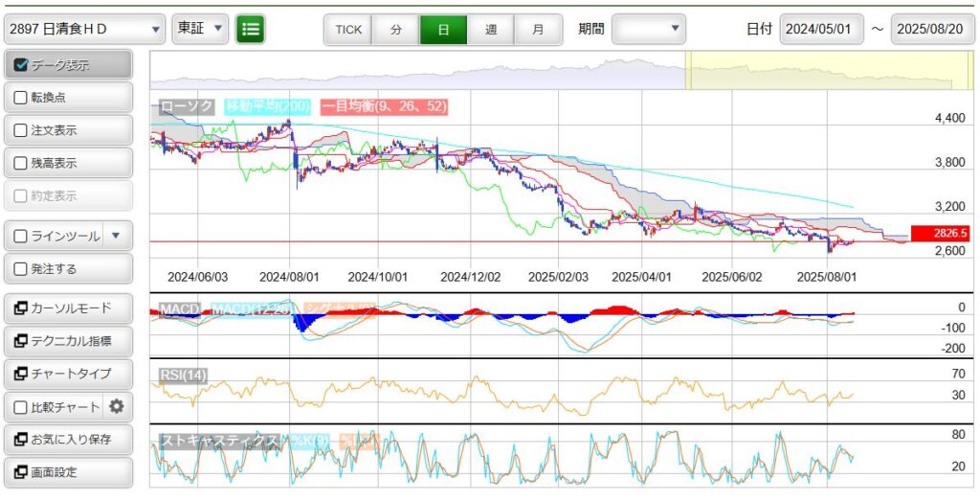Expand the 期間 period dropdown
The width and height of the screenshot is (980, 501).
coord(649,29)
